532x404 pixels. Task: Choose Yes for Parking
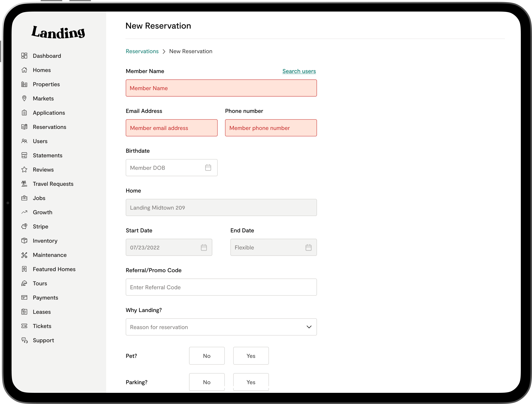pyautogui.click(x=251, y=382)
